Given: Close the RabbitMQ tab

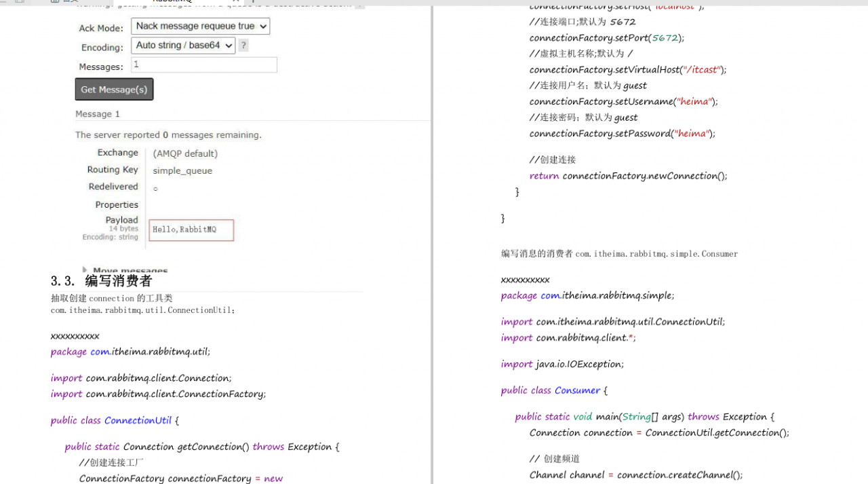Looking at the screenshot, I should pyautogui.click(x=236, y=2).
